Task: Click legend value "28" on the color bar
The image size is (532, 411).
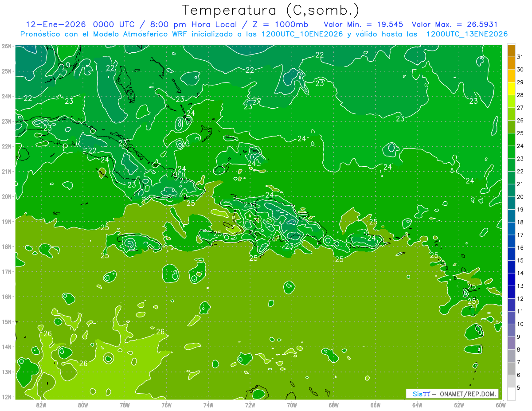Action: pyautogui.click(x=520, y=95)
